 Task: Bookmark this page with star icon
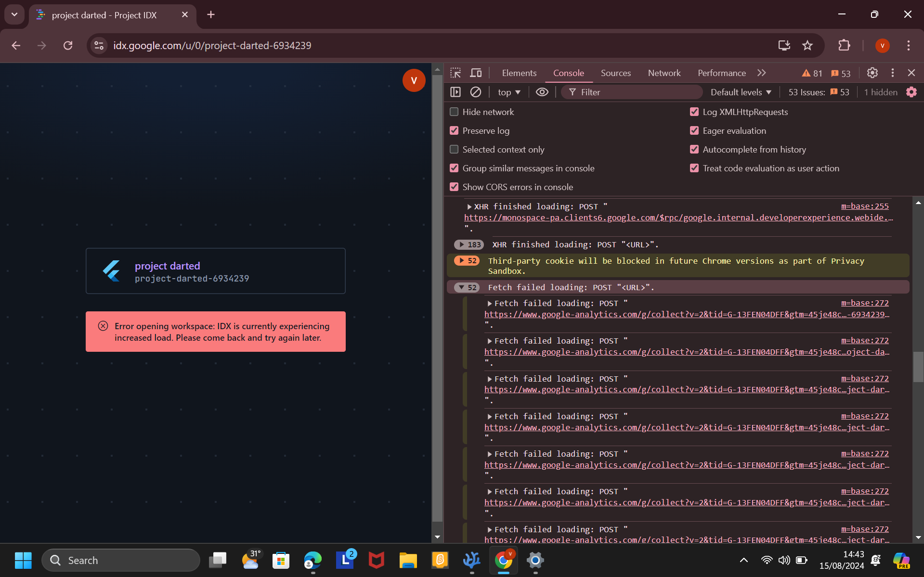point(807,45)
